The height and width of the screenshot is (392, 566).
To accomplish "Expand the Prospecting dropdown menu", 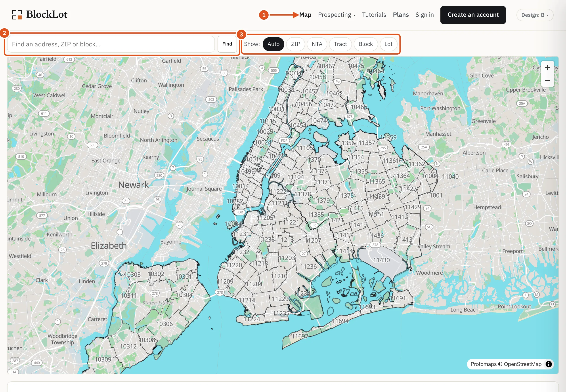I will pyautogui.click(x=337, y=15).
